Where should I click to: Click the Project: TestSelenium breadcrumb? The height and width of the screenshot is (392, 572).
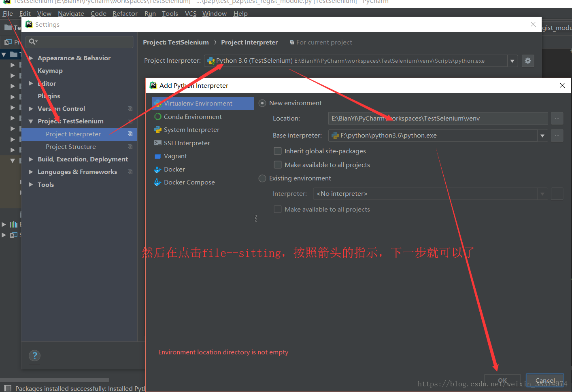click(176, 42)
